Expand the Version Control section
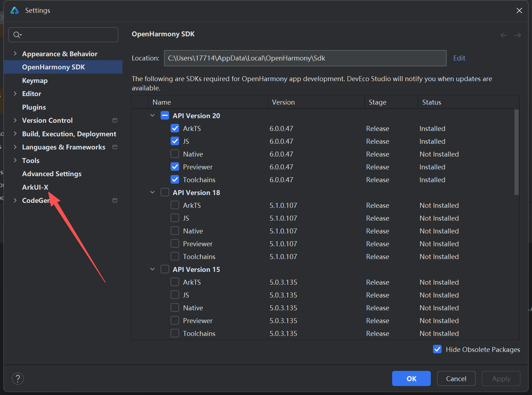The height and width of the screenshot is (395, 532). coord(15,120)
